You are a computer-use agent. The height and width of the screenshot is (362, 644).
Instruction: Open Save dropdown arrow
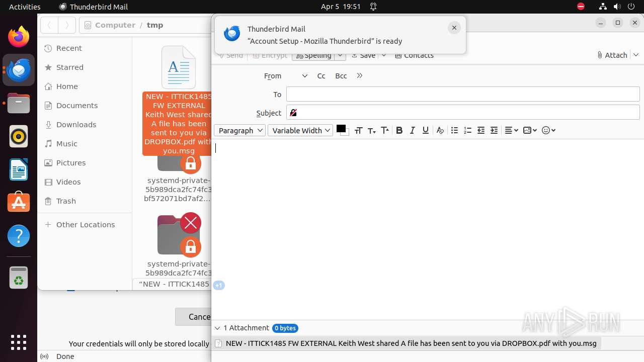tap(384, 55)
